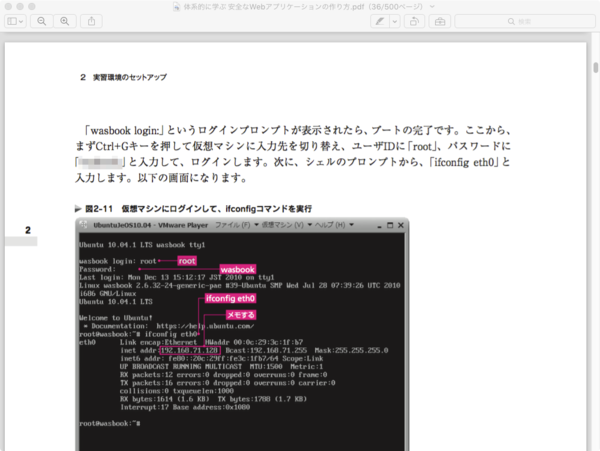Click the chapter heading '2 実習環境のセットアップ'
Image resolution: width=600 pixels, height=451 pixels.
[123, 77]
